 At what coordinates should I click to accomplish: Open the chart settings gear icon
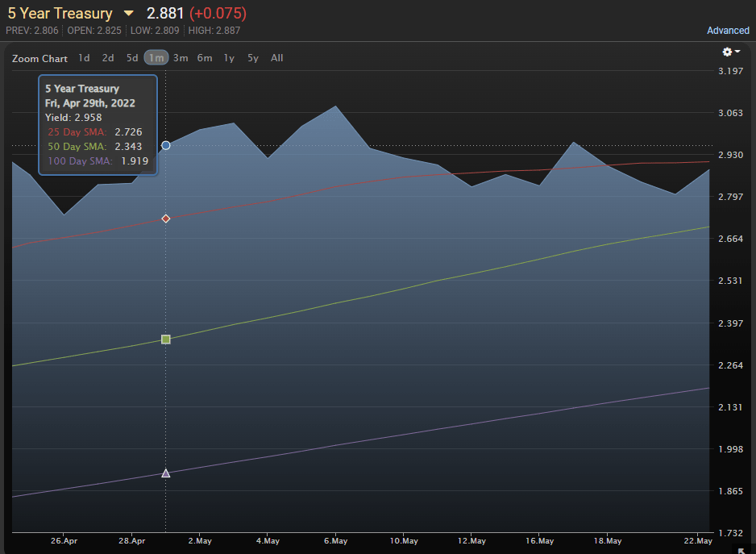[x=727, y=52]
